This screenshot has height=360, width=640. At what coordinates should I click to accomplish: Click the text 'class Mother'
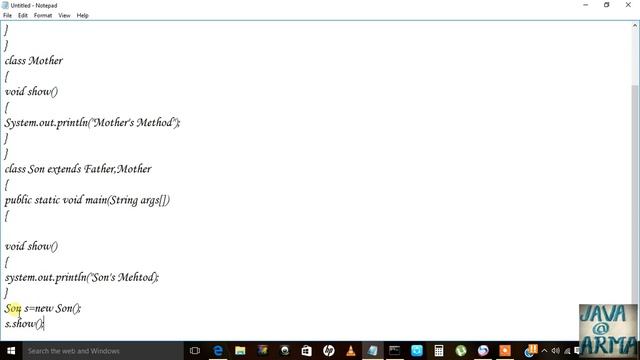34,61
